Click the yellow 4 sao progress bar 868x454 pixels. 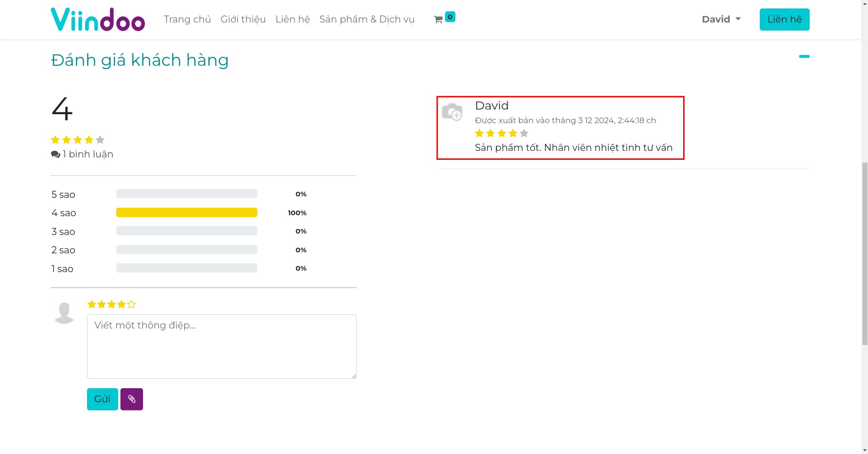tap(187, 212)
